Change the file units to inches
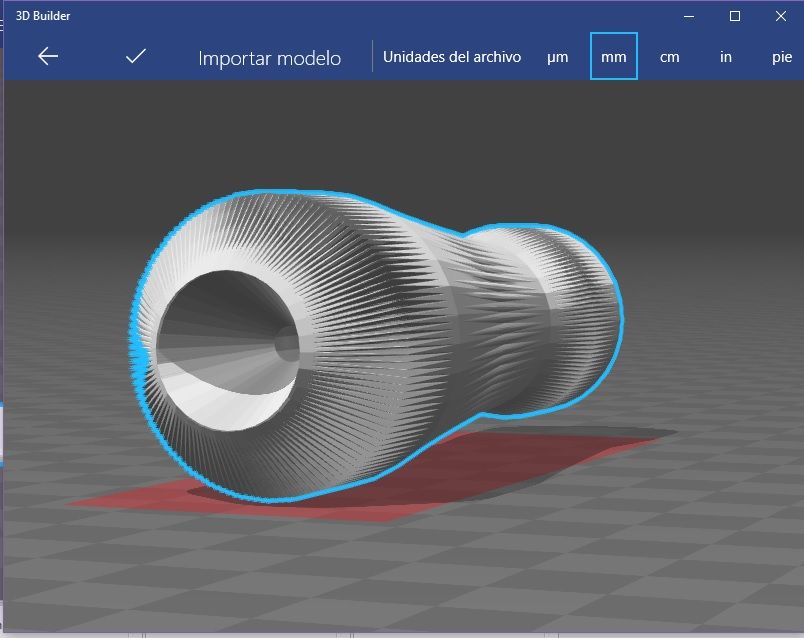 click(725, 57)
